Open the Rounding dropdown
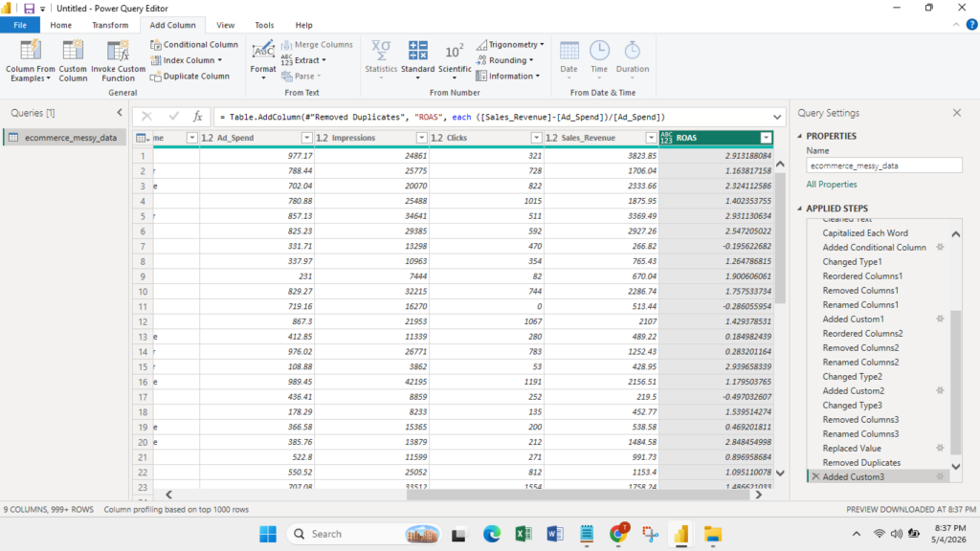Viewport: 980px width, 551px height. [505, 60]
